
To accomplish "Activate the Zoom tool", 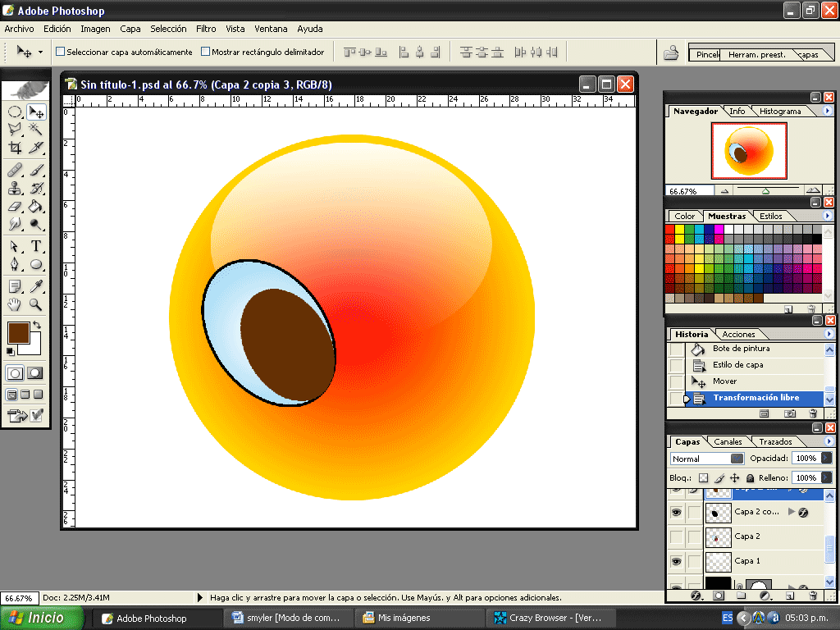I will pos(36,304).
